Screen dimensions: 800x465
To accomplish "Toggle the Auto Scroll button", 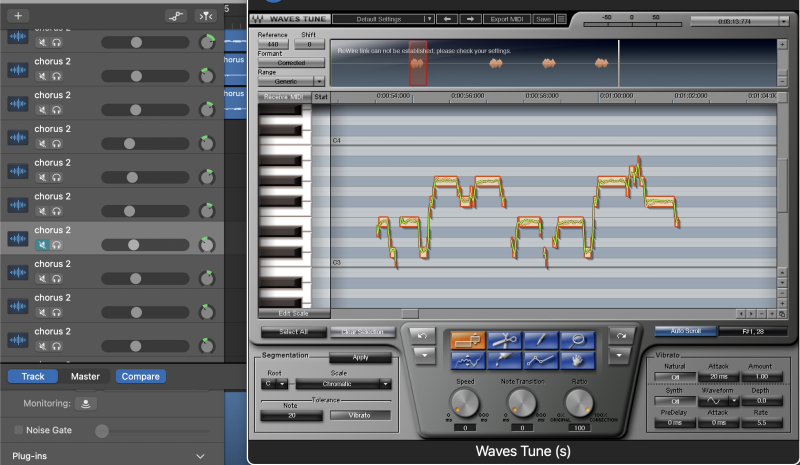I will pyautogui.click(x=686, y=331).
